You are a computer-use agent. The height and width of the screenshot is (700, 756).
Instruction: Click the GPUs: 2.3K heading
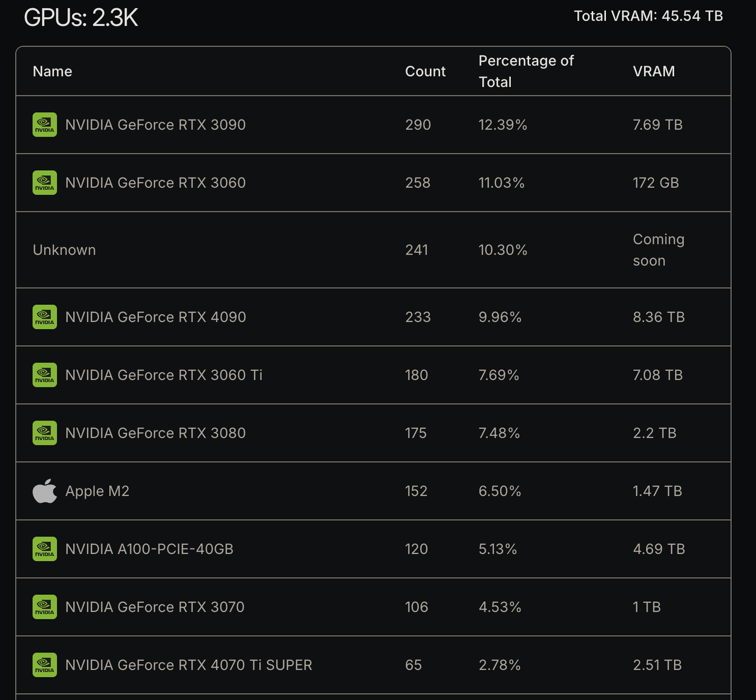[x=81, y=18]
